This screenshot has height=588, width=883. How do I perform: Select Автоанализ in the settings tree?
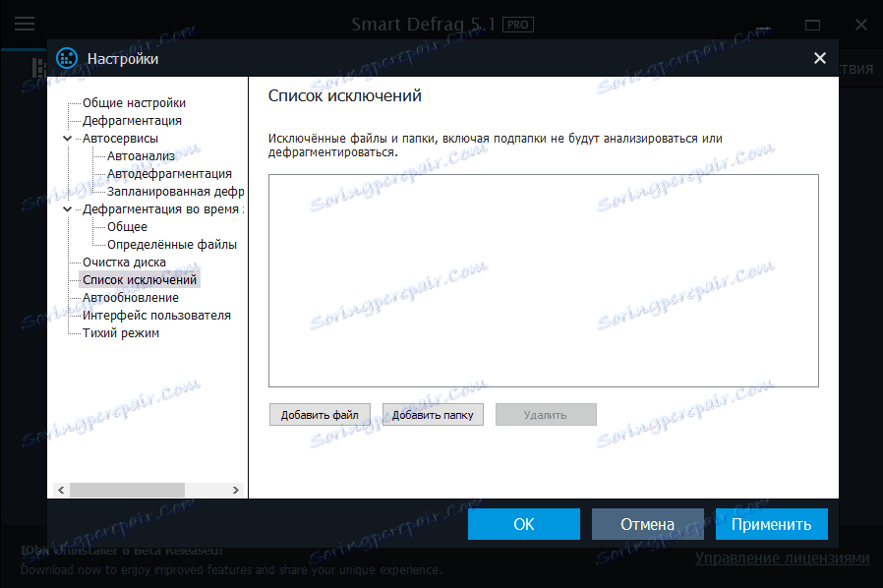click(x=142, y=155)
